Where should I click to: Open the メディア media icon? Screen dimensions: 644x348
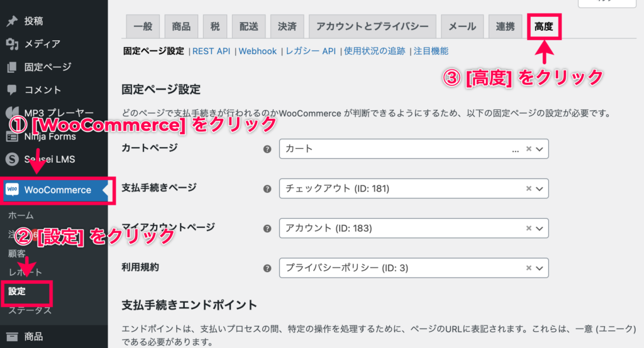(x=12, y=44)
